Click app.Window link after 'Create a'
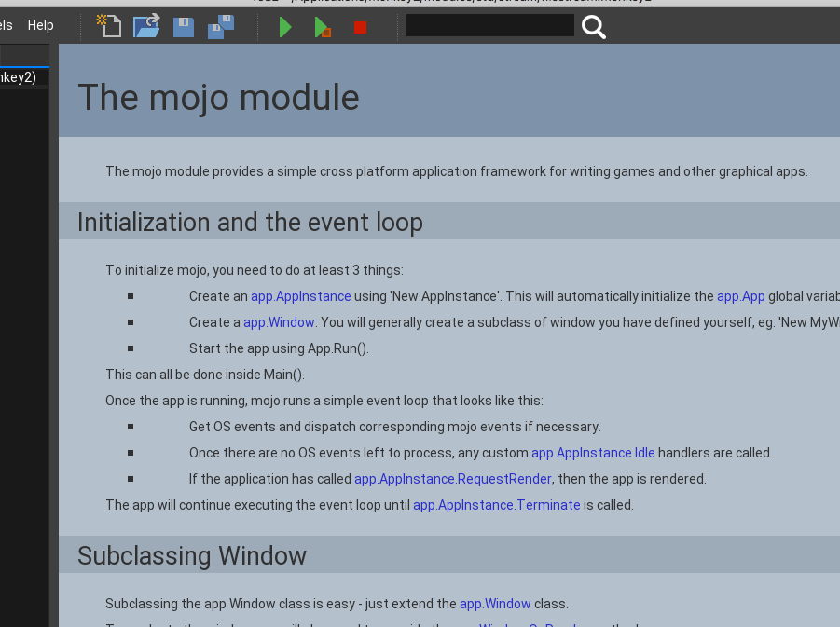The height and width of the screenshot is (627, 840). click(x=279, y=322)
